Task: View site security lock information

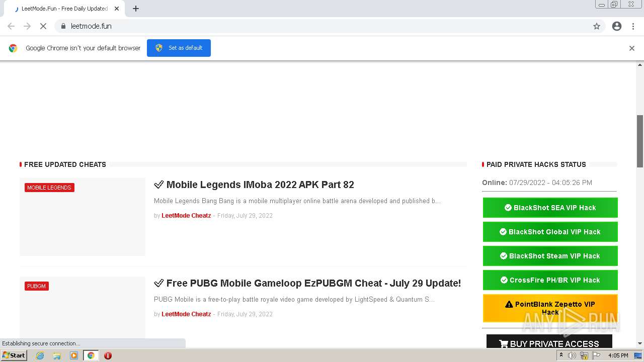Action: coord(63,26)
